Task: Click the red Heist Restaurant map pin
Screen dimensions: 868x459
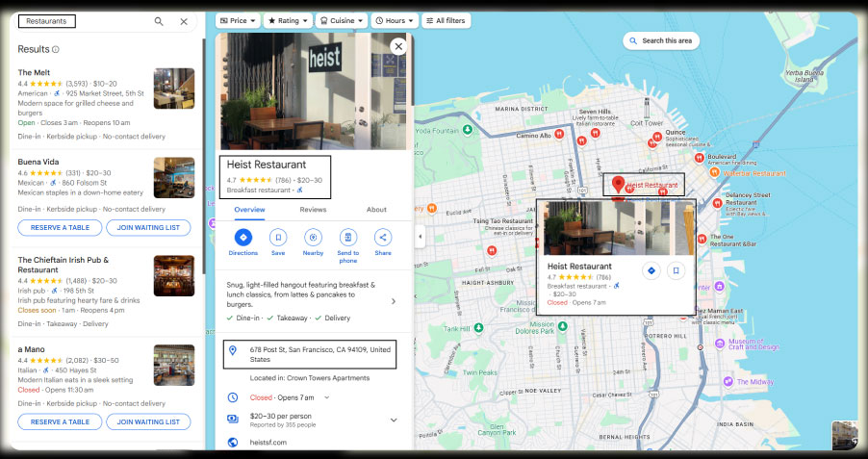Action: [618, 183]
